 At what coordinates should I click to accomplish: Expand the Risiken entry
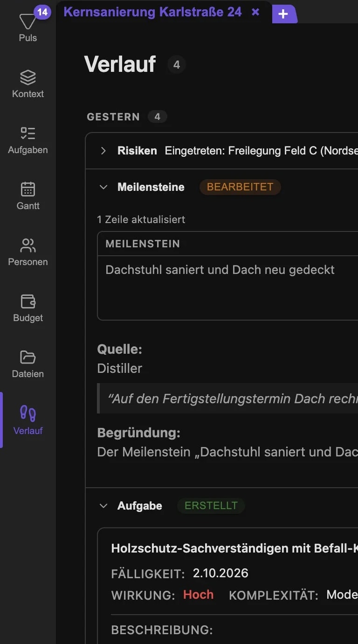103,151
